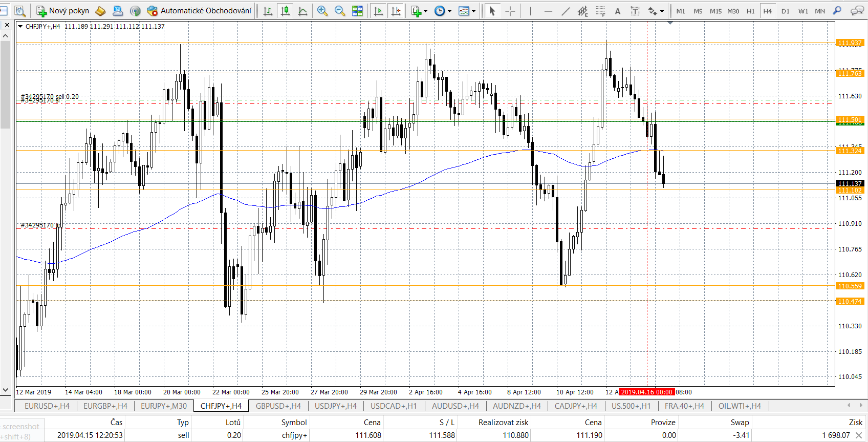Open the signals radio-wave icon
The image size is (868, 442).
tap(135, 11)
